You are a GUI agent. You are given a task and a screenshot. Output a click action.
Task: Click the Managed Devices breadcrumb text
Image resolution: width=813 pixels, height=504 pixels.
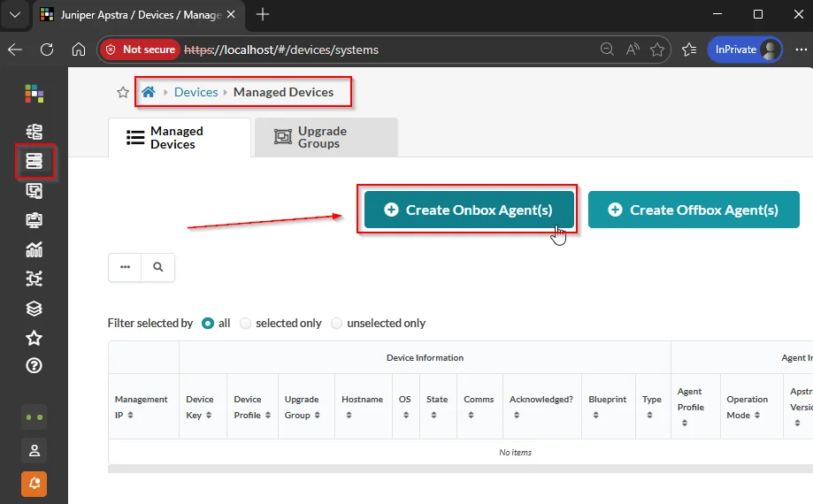click(284, 92)
